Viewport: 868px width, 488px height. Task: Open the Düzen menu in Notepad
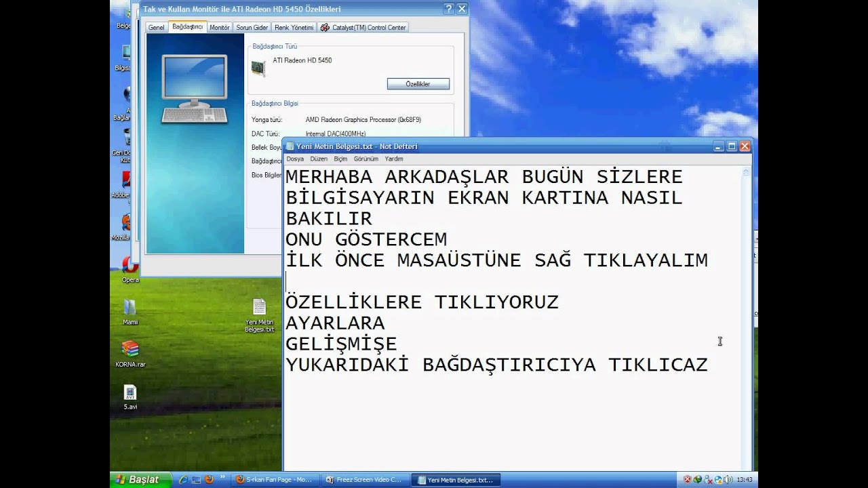click(x=319, y=159)
